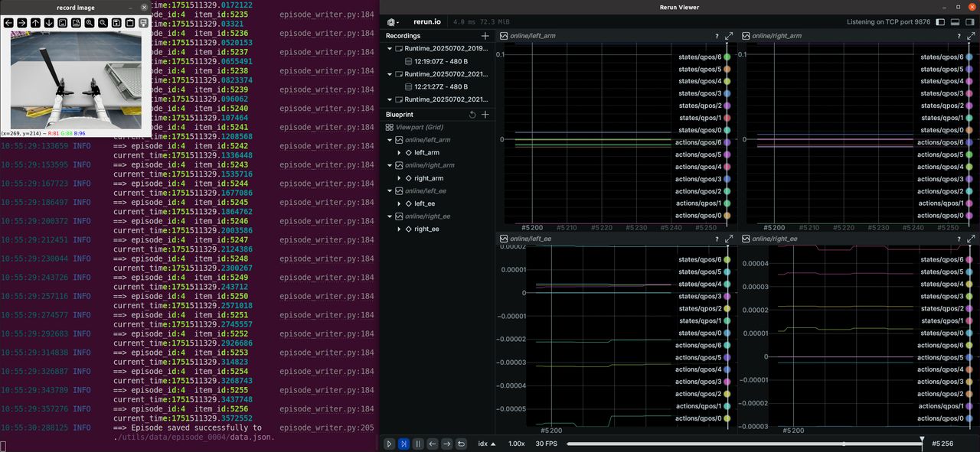This screenshot has width=980, height=452.
Task: Click the Play button in timeline
Action: tap(389, 444)
